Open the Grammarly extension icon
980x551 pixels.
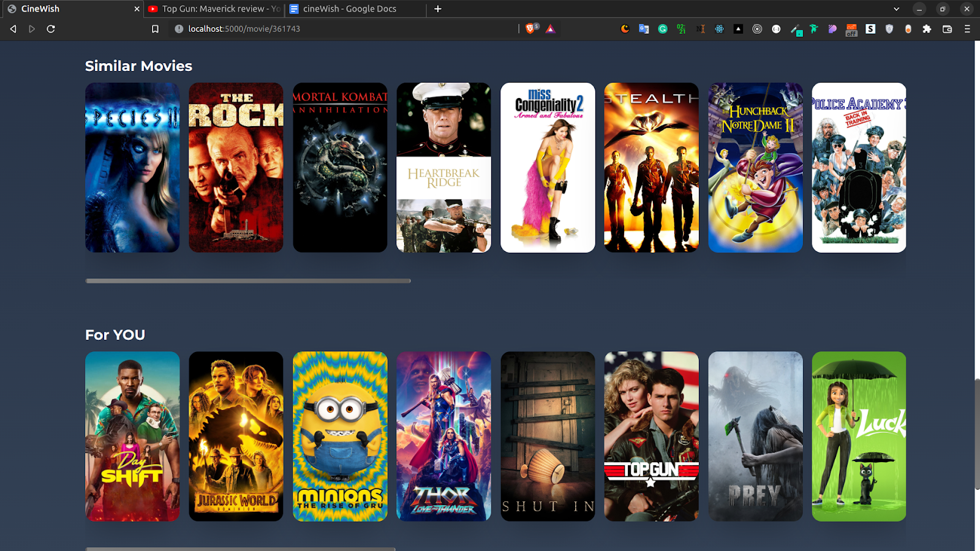tap(663, 29)
